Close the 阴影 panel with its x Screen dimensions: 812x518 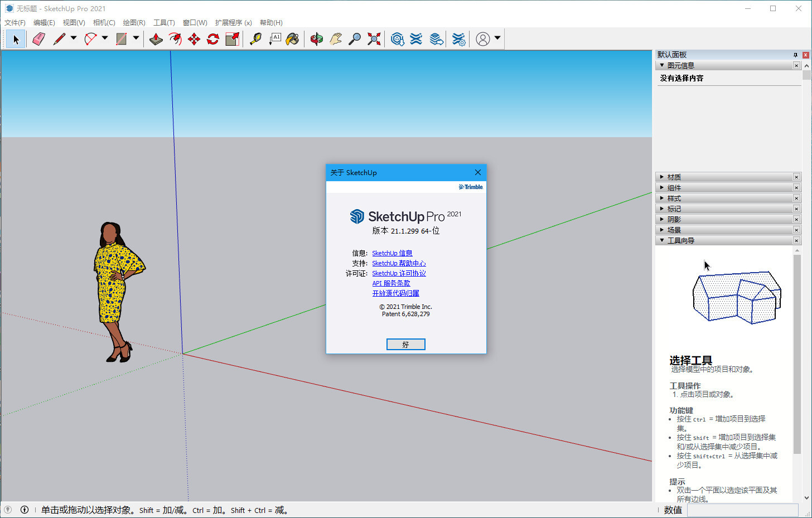click(x=796, y=219)
